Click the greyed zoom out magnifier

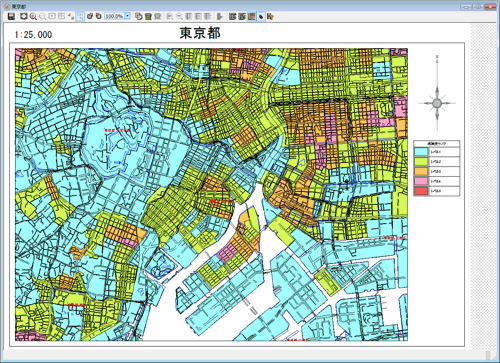42,16
